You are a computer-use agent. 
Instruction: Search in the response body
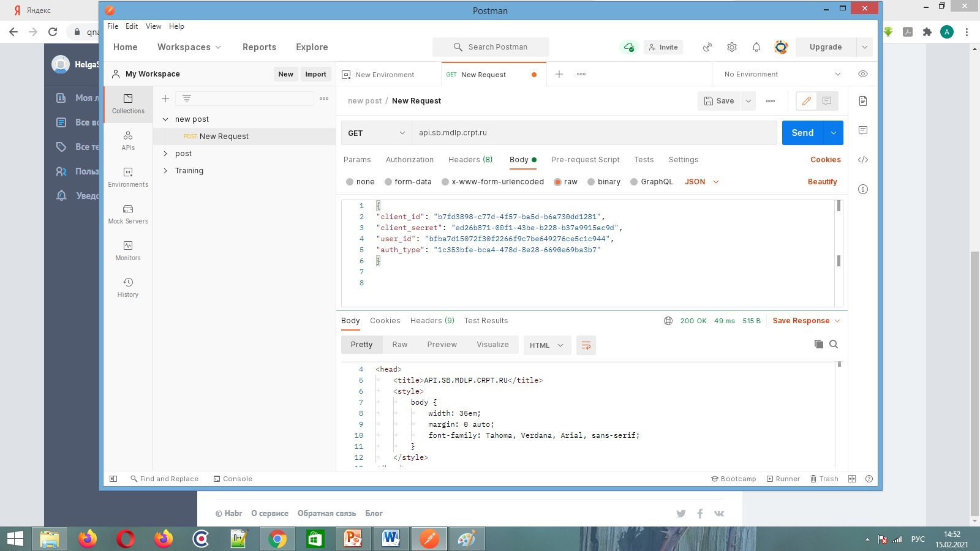coord(834,344)
